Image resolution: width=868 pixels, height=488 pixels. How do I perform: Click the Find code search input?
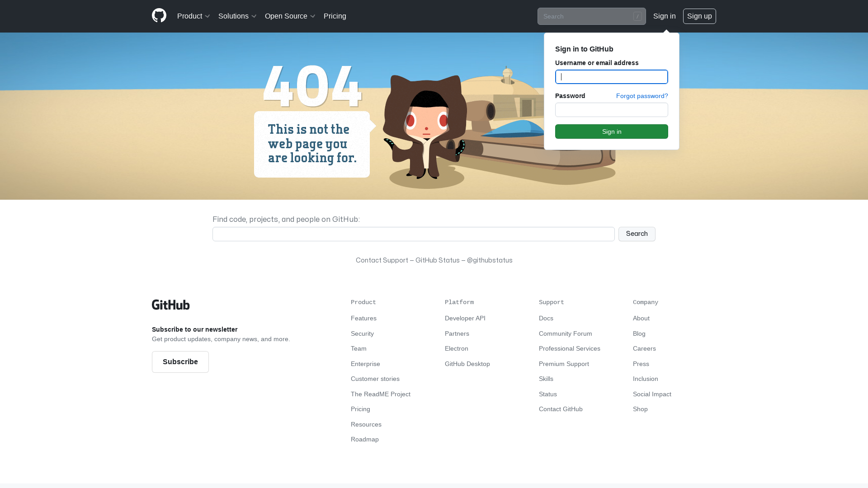(414, 234)
